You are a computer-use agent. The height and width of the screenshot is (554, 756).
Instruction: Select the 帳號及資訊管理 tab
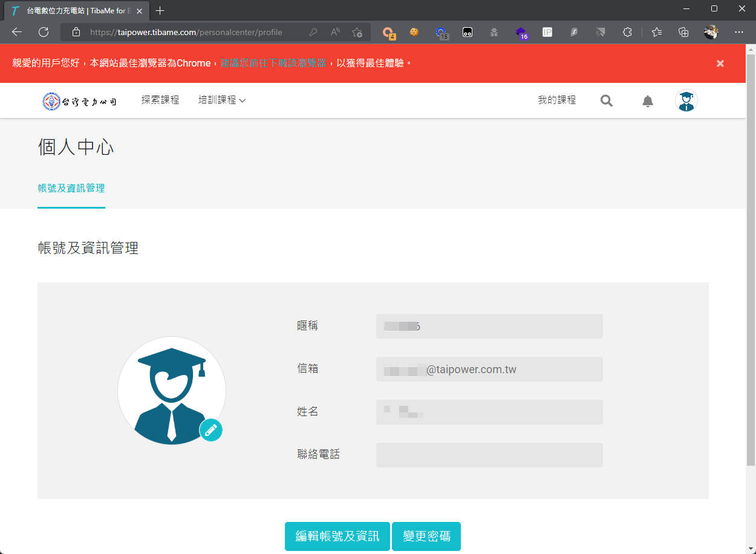[71, 188]
